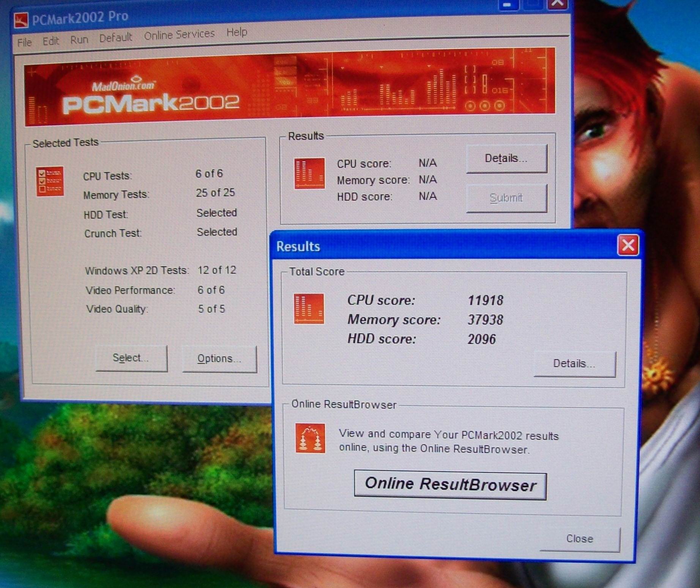Viewport: 700px width, 588px height.
Task: Close the Results dialog with the X
Action: pyautogui.click(x=628, y=245)
